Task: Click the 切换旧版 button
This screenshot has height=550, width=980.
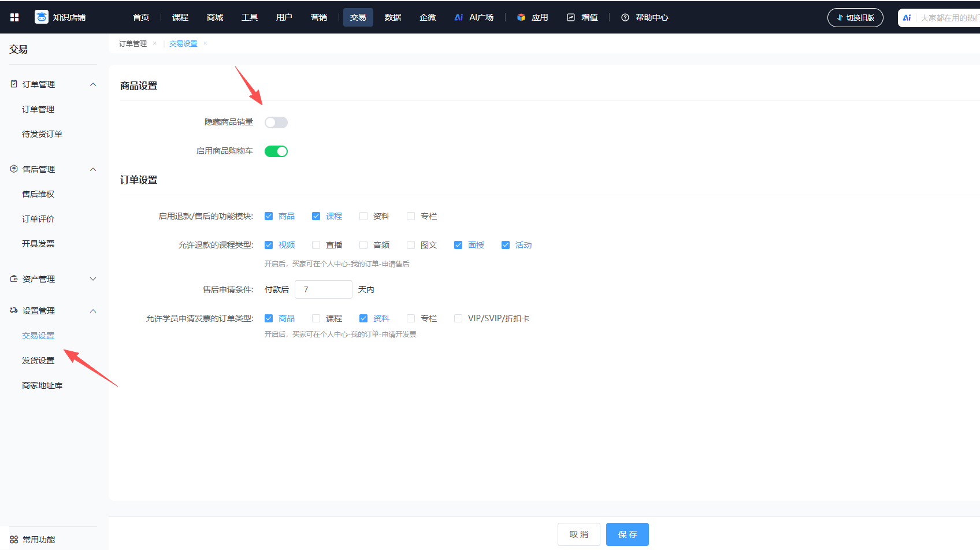Action: click(x=855, y=17)
